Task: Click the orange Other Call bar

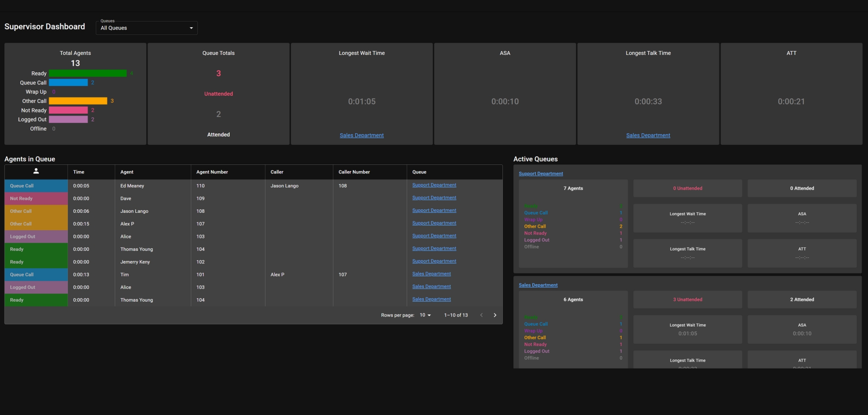Action: point(78,101)
